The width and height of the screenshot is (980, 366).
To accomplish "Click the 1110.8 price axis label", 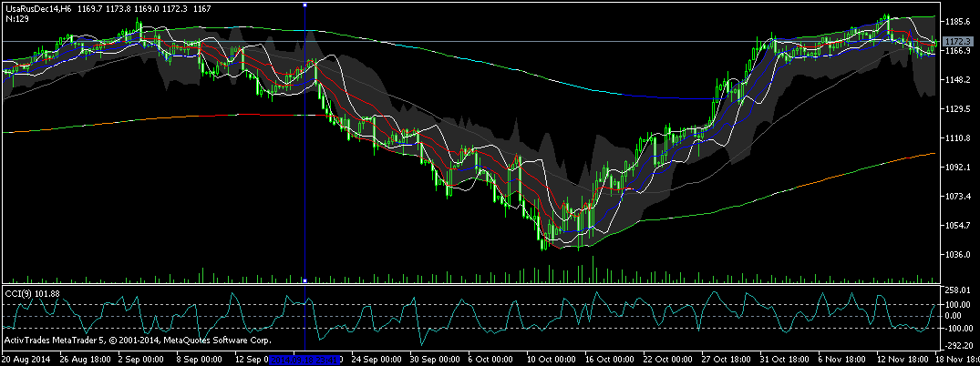I will [956, 138].
